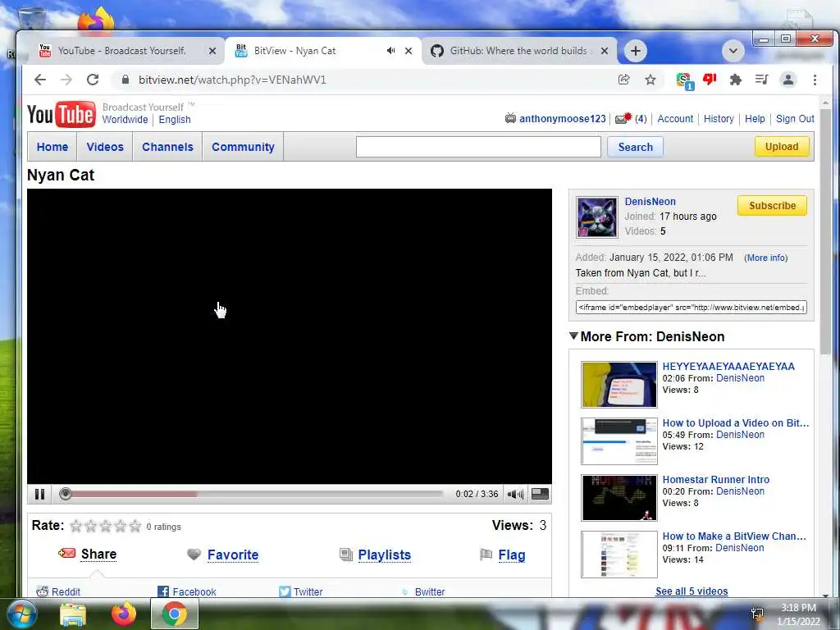Click See all 5 videos
The height and width of the screenshot is (630, 840).
[692, 591]
